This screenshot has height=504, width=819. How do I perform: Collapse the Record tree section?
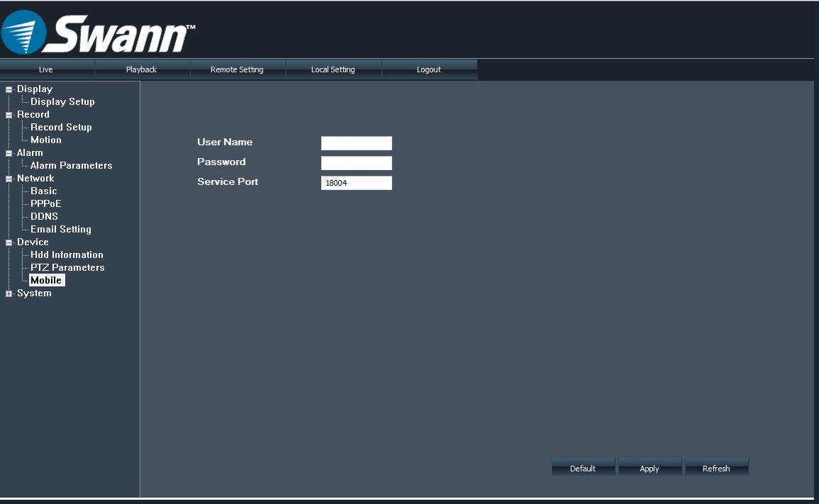click(9, 115)
